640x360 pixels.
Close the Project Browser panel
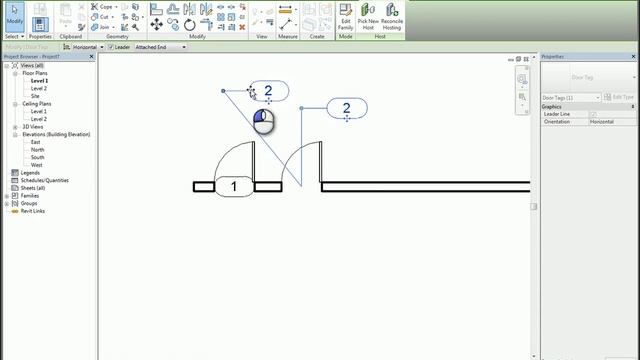[91, 57]
